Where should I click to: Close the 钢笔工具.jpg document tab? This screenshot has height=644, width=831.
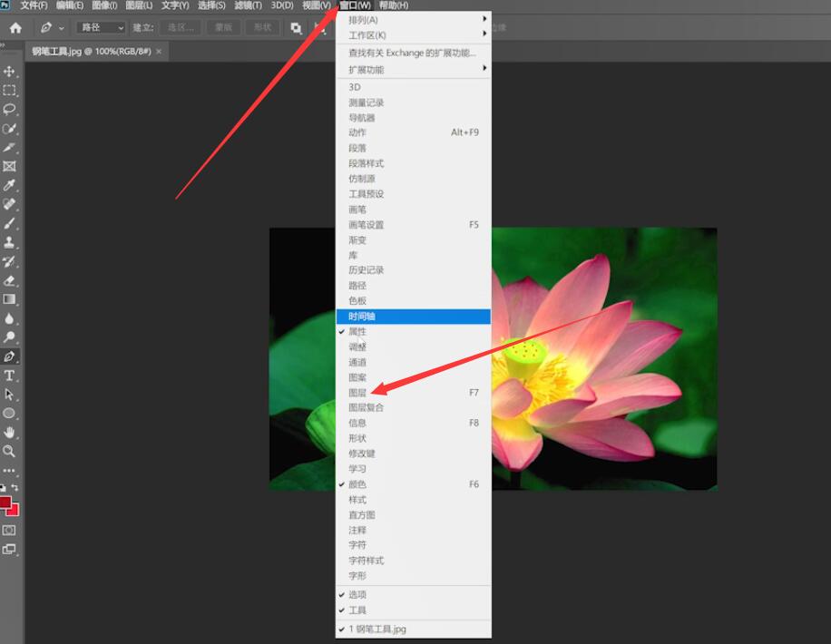[159, 52]
